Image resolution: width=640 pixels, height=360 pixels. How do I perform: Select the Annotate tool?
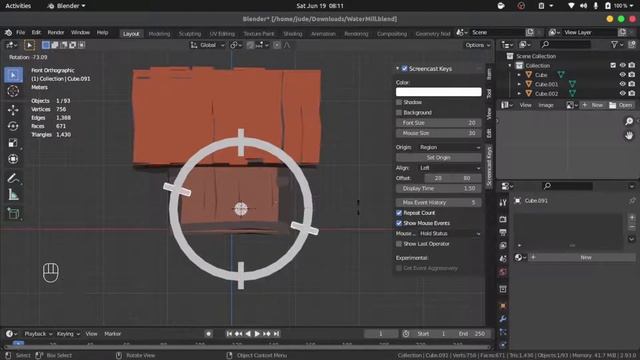click(13, 178)
